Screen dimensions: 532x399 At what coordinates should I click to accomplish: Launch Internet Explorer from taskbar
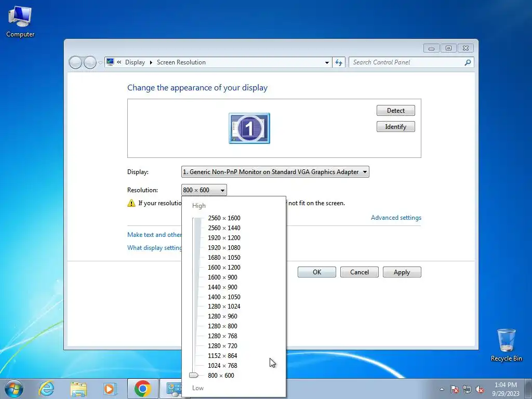[x=46, y=389]
